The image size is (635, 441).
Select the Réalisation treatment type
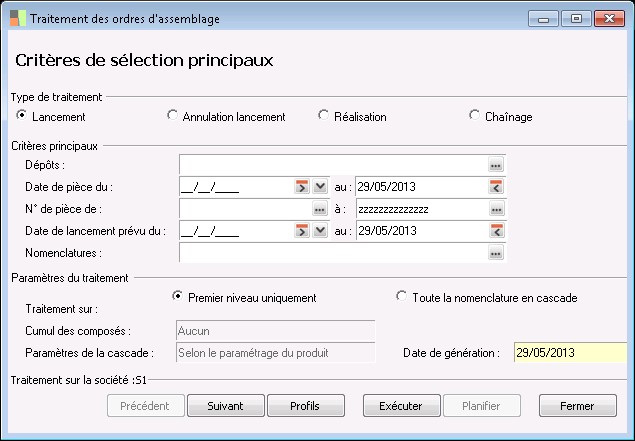tap(323, 116)
